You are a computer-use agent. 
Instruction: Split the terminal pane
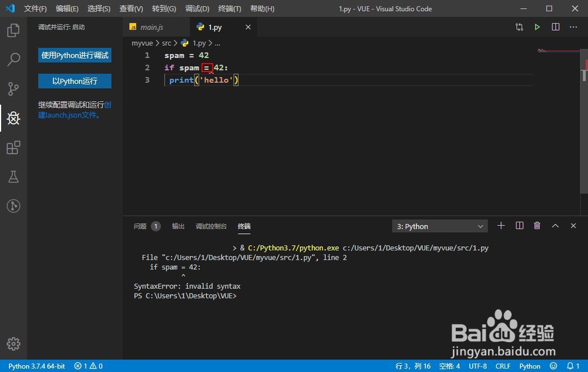(x=519, y=226)
